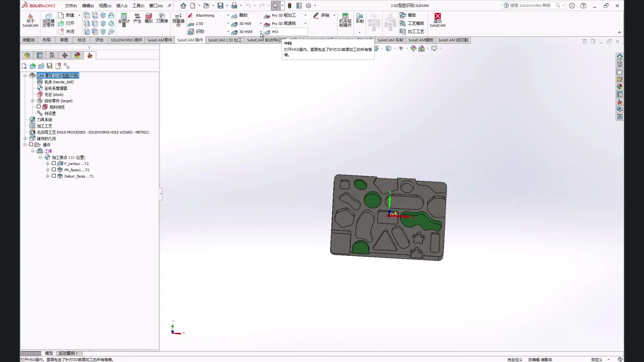Expand the 储存的几何 tree node

point(25,138)
